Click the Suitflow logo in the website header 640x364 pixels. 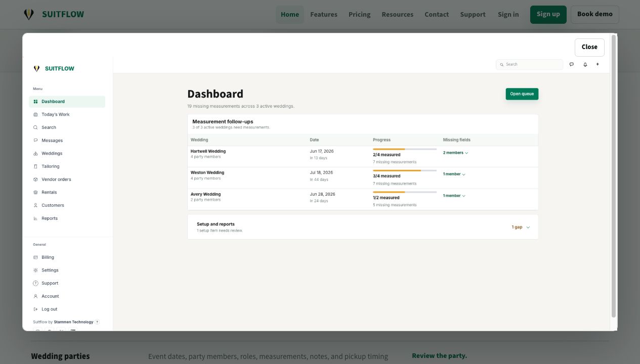tap(54, 14)
